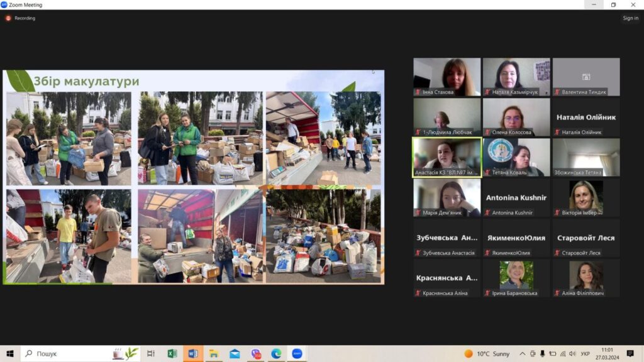This screenshot has width=644, height=362.
Task: Open the Mail app icon
Action: 235,354
